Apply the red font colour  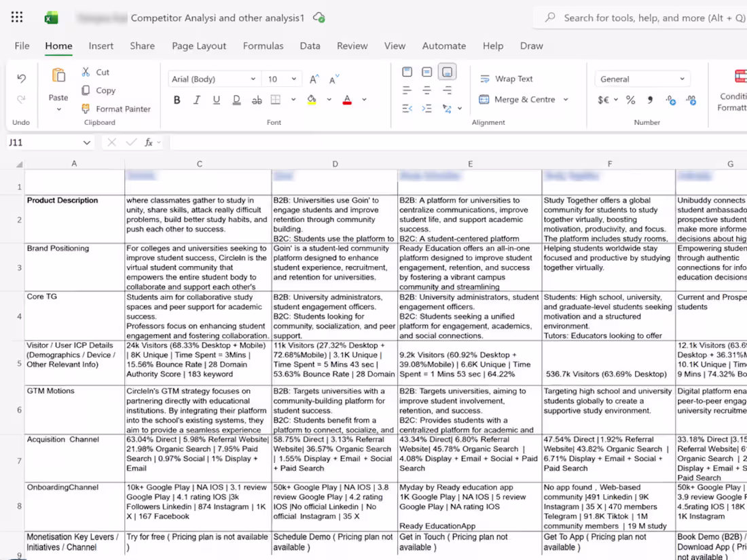click(347, 100)
